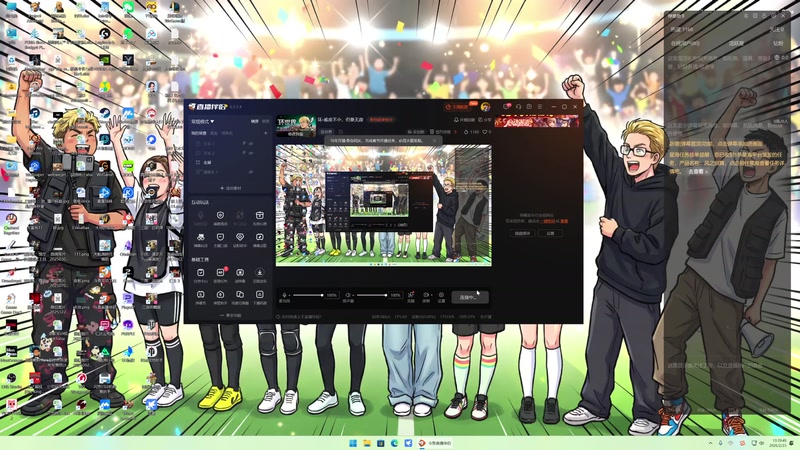The image size is (800, 450).
Task: Open the headset customer service icon
Action: tap(518, 107)
